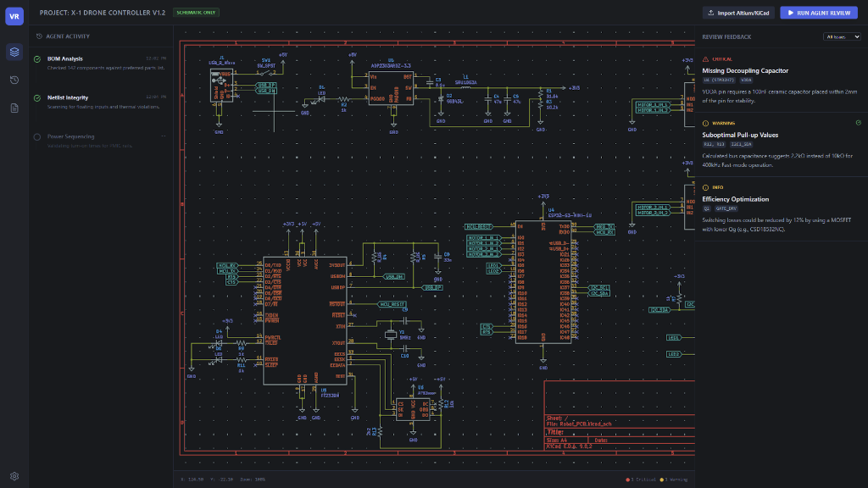The height and width of the screenshot is (488, 868).
Task: Click the LED1 label at right edge
Action: [x=673, y=337]
